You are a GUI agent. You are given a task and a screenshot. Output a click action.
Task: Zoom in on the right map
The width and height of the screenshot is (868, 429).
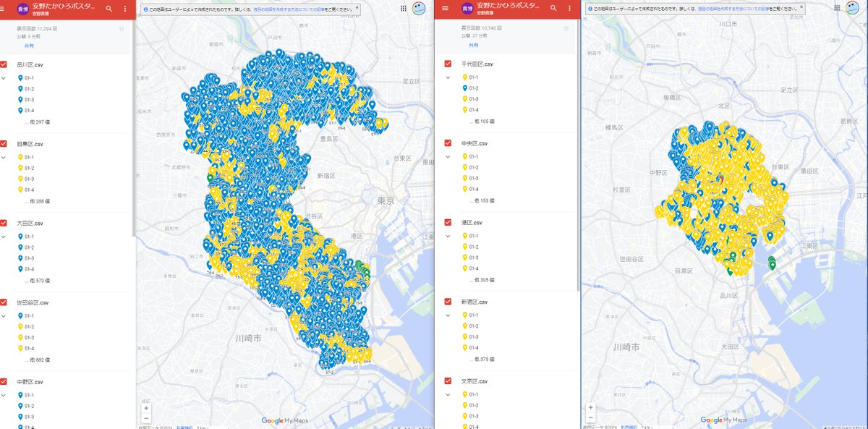pyautogui.click(x=591, y=407)
